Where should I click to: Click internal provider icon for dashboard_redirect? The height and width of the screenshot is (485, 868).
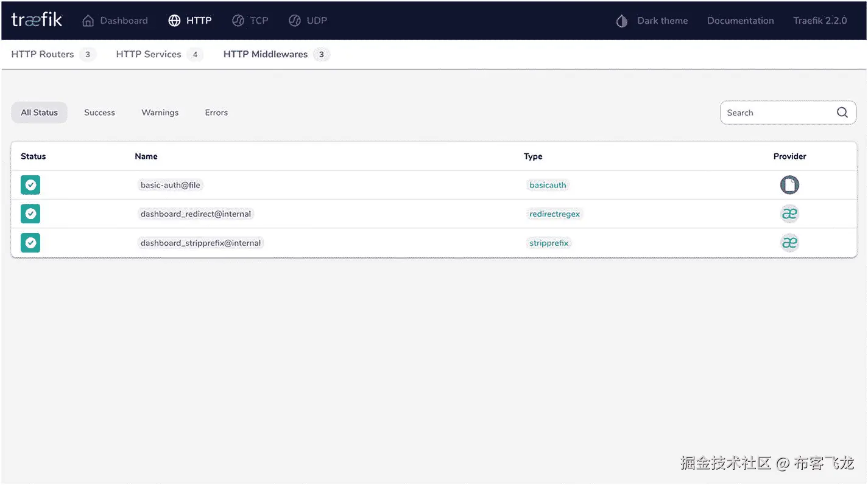pyautogui.click(x=789, y=214)
